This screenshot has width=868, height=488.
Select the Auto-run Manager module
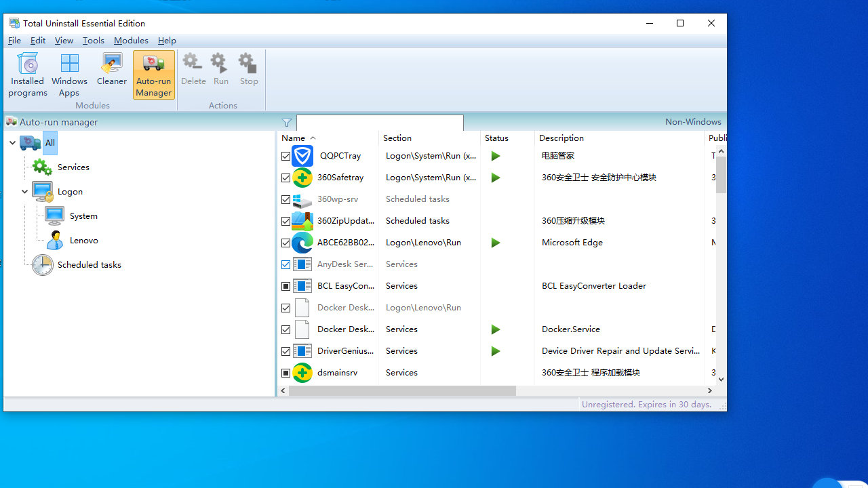coord(153,75)
